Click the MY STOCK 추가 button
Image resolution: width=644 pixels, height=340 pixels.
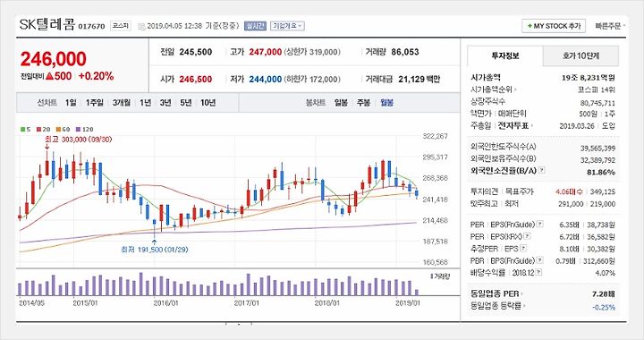554,26
